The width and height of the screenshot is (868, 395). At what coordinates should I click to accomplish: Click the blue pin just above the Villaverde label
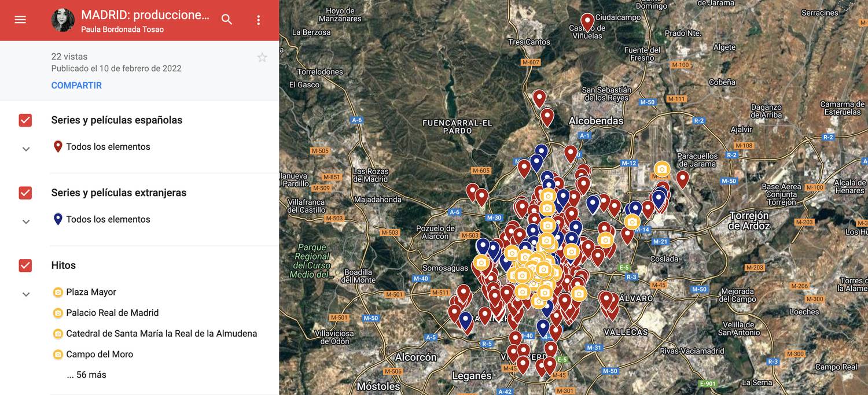pos(543,328)
